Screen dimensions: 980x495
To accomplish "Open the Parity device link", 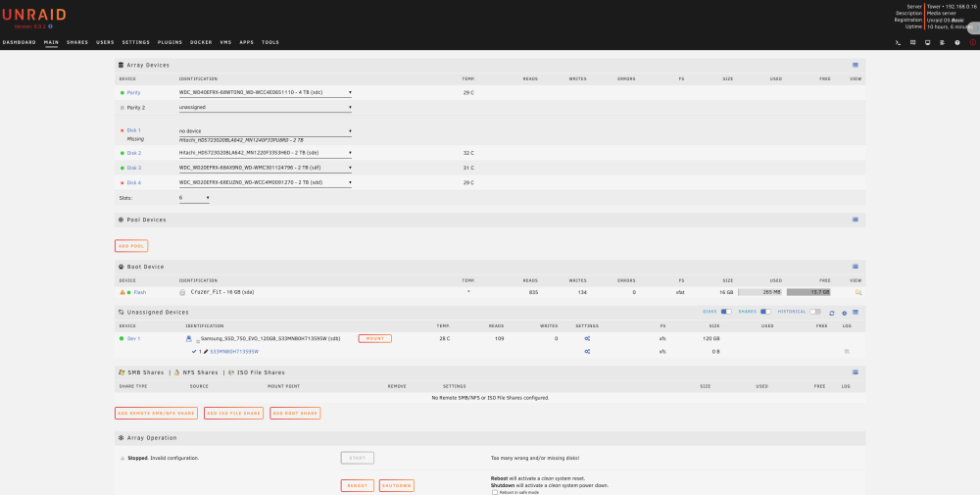I will (133, 92).
